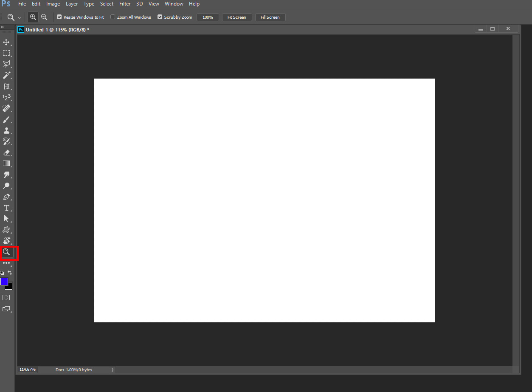Switch to Zoom Out mode

(x=44, y=17)
